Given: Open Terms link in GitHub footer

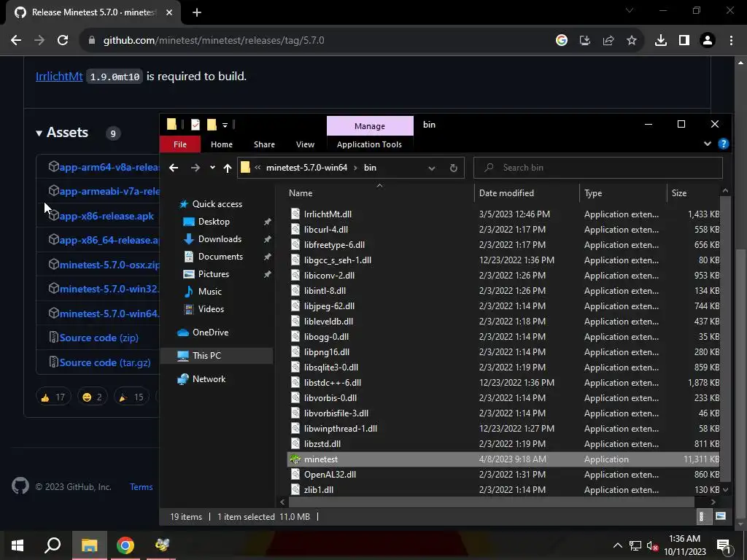Looking at the screenshot, I should [x=142, y=486].
